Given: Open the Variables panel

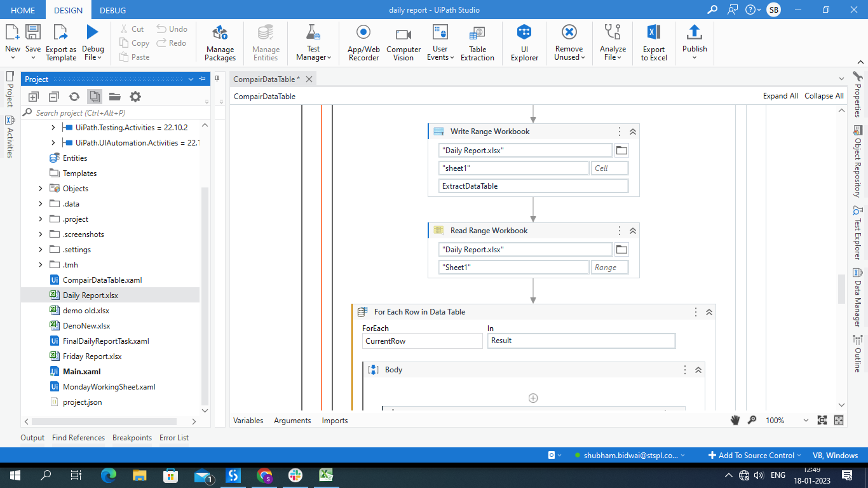Looking at the screenshot, I should pyautogui.click(x=248, y=421).
